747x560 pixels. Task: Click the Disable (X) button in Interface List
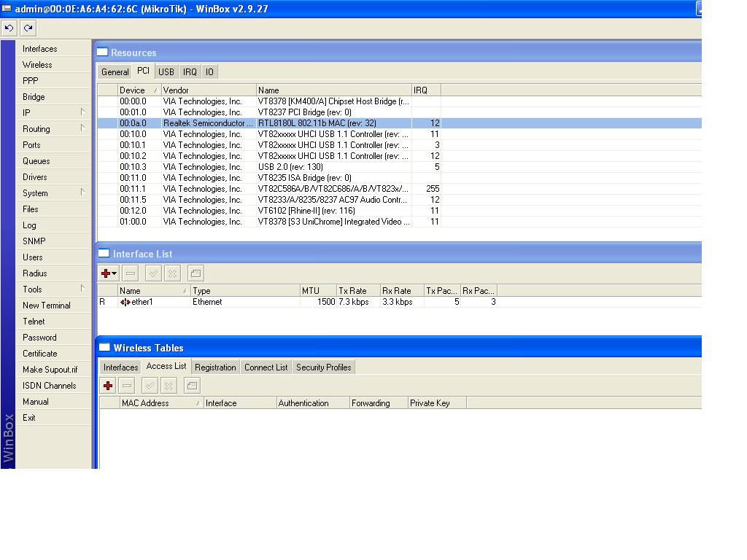pyautogui.click(x=172, y=273)
